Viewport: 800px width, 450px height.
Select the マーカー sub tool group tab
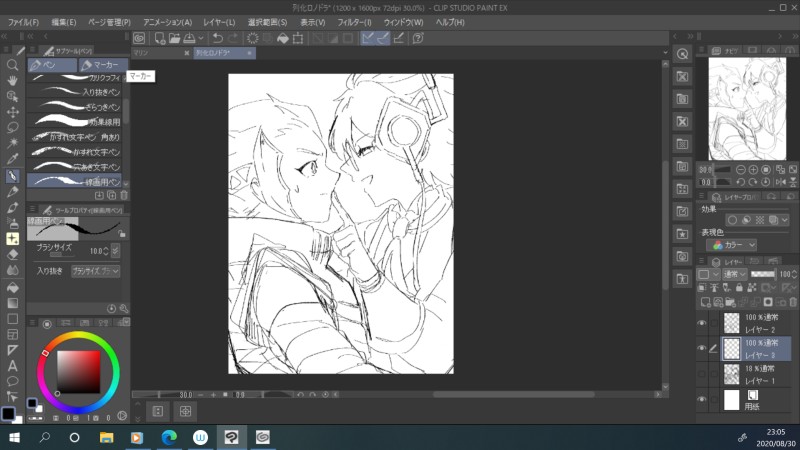tap(103, 65)
